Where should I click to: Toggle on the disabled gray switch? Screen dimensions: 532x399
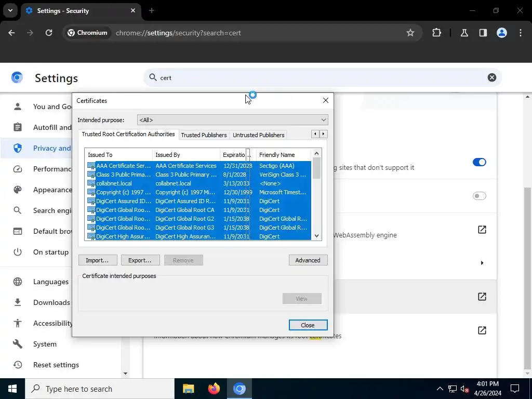[479, 196]
